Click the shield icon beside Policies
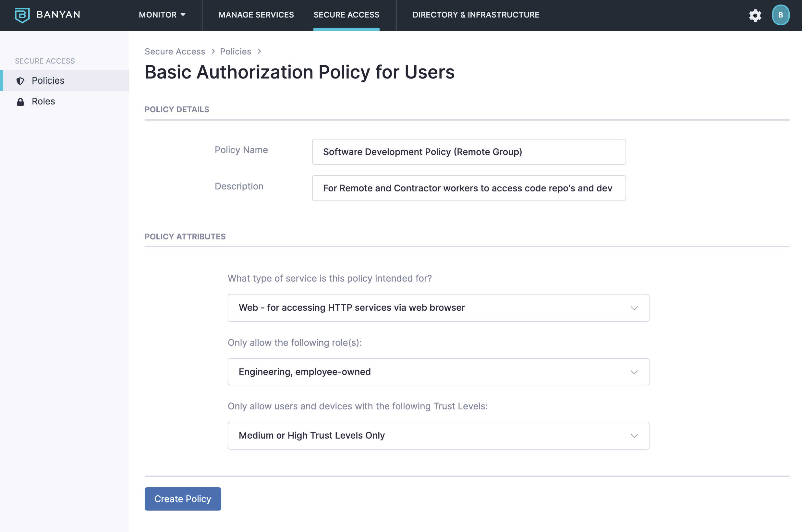 (x=20, y=81)
